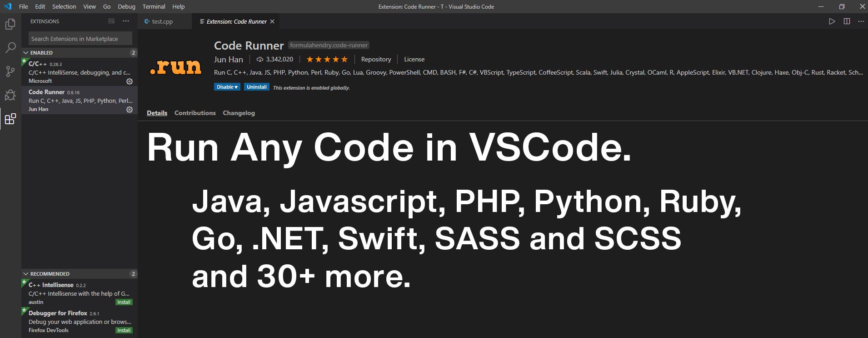Open the Terminal menu
868x338 pixels.
154,6
